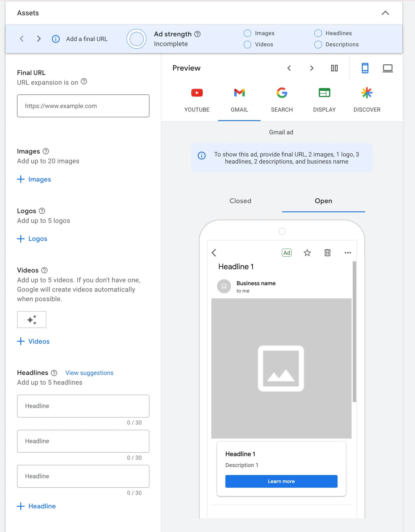Add Images button
This screenshot has width=415, height=532.
pyautogui.click(x=34, y=179)
